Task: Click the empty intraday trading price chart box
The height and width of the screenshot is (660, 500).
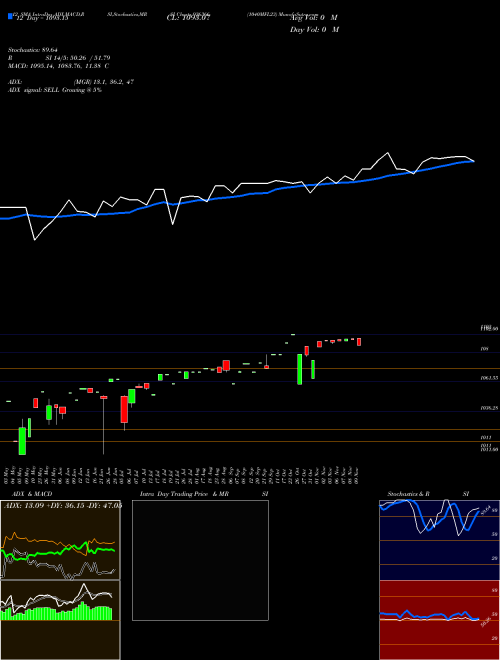Action: (x=200, y=560)
